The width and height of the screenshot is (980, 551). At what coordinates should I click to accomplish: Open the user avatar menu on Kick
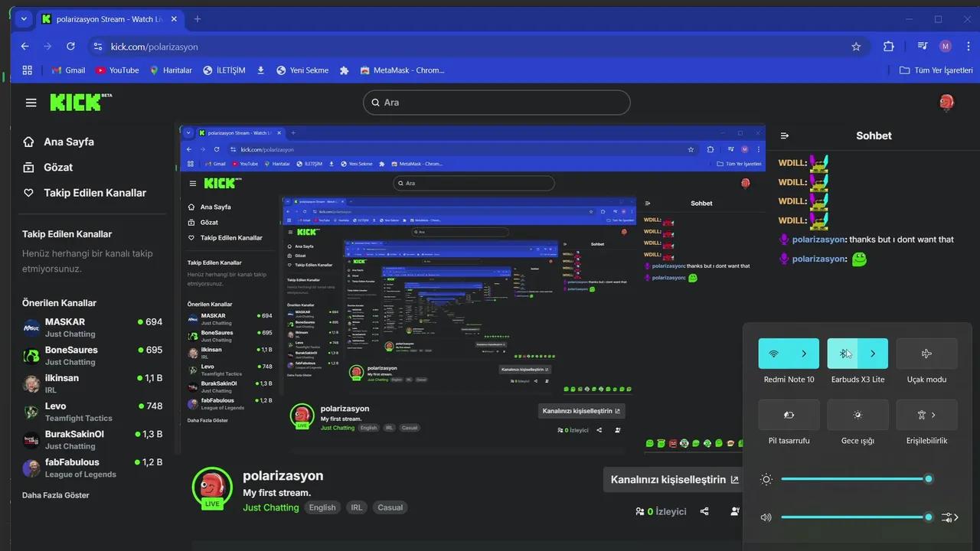pyautogui.click(x=946, y=103)
